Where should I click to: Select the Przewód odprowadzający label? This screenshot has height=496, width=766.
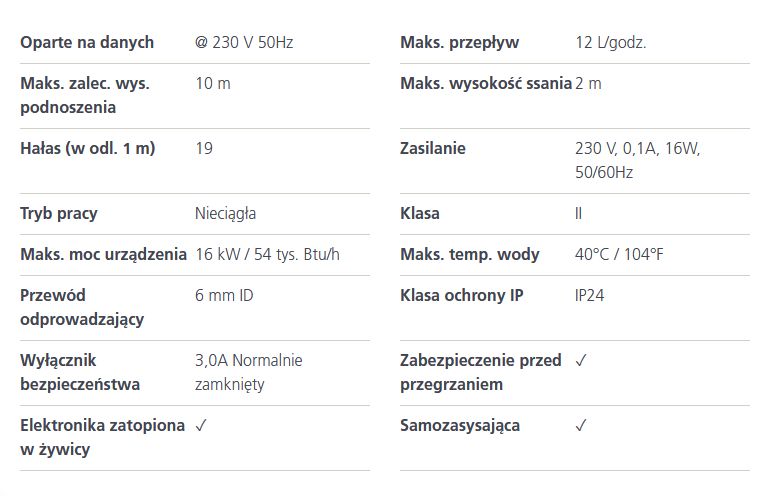coord(82,307)
